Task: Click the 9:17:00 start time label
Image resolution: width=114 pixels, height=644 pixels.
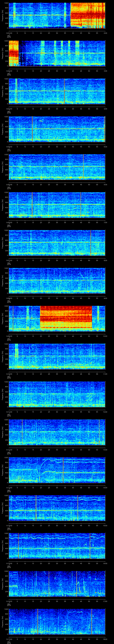Action: point(9,639)
